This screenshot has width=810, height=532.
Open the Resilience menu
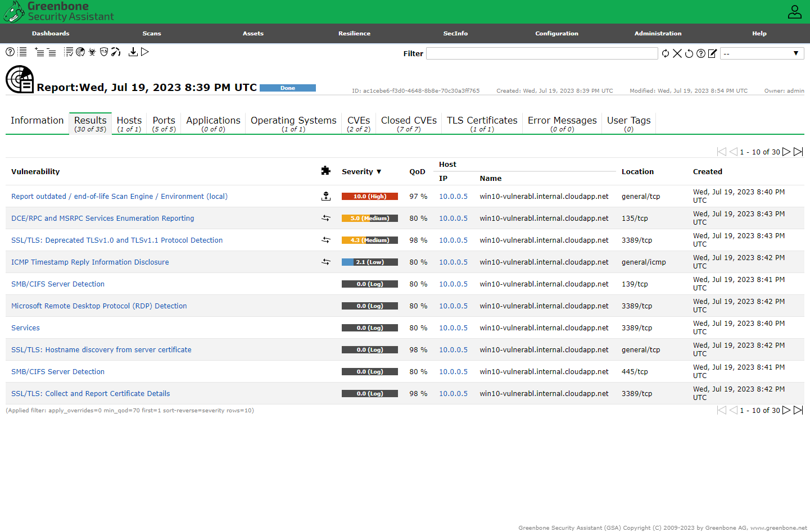[354, 33]
